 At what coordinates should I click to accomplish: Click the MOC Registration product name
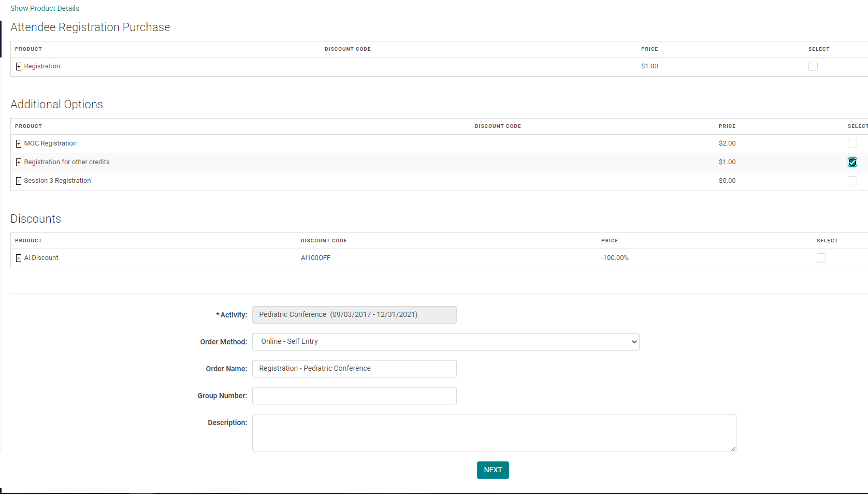coord(50,143)
